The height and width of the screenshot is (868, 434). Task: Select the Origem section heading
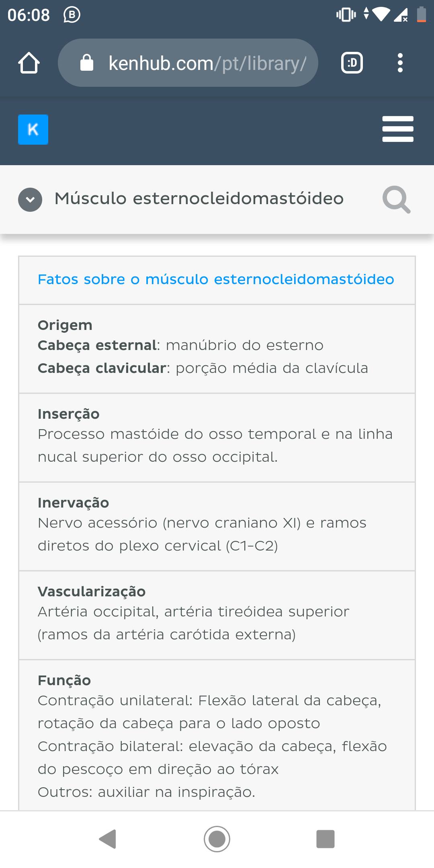pyautogui.click(x=65, y=325)
